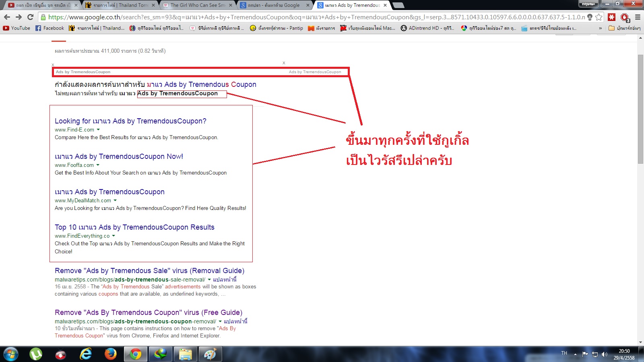This screenshot has height=362, width=644.
Task: Open Windows Explorer from the taskbar
Action: 186,354
